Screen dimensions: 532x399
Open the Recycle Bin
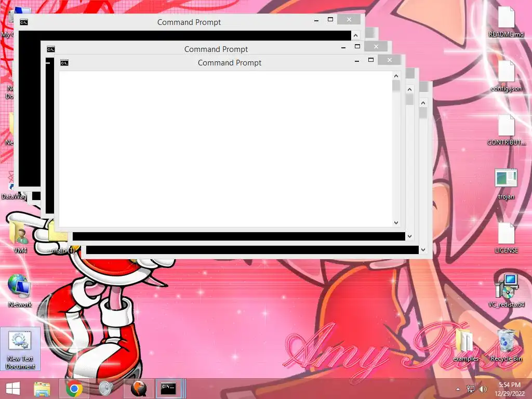[x=506, y=345]
